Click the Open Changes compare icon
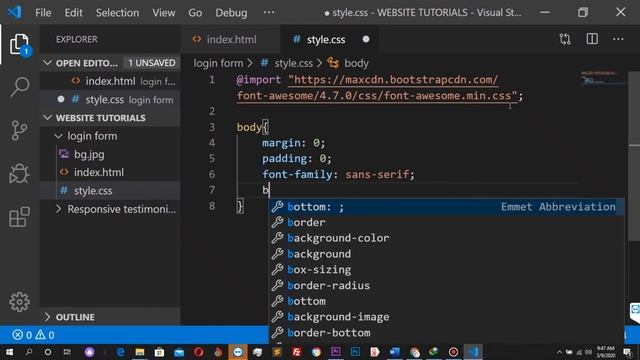This screenshot has height=360, width=640. 565,39
